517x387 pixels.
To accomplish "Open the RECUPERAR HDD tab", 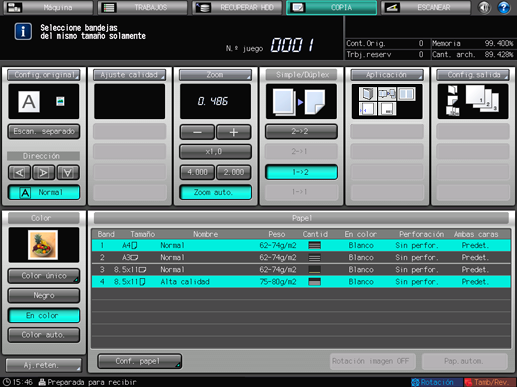I will (x=237, y=7).
